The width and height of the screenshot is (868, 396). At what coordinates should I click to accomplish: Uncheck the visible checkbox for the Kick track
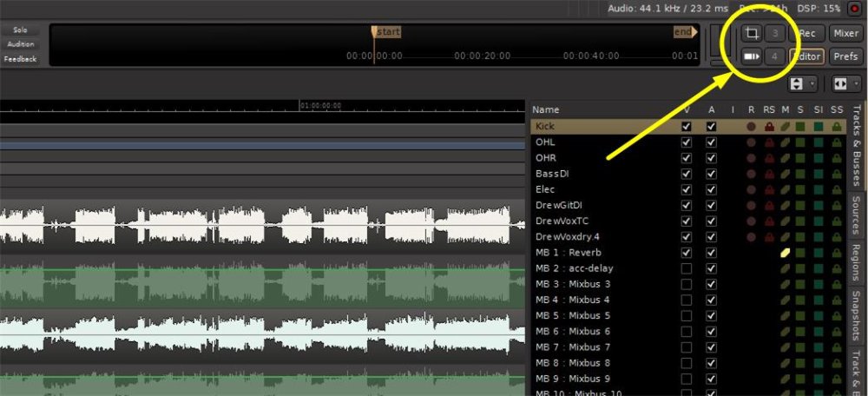click(x=687, y=127)
